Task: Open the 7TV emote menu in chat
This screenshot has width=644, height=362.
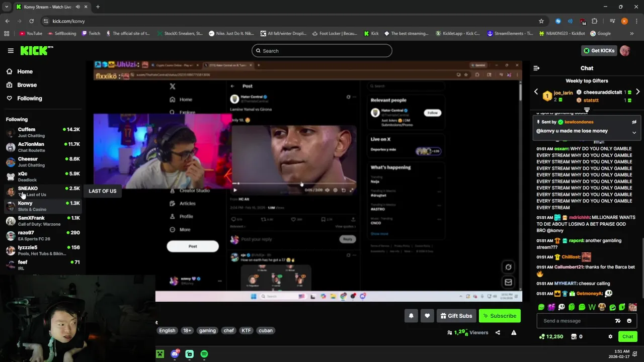Action: point(618,321)
